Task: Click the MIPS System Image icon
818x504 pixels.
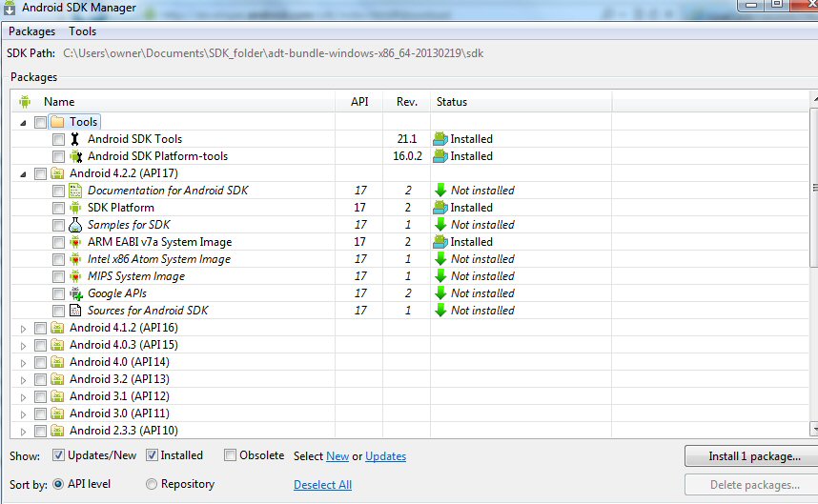Action: tap(75, 276)
